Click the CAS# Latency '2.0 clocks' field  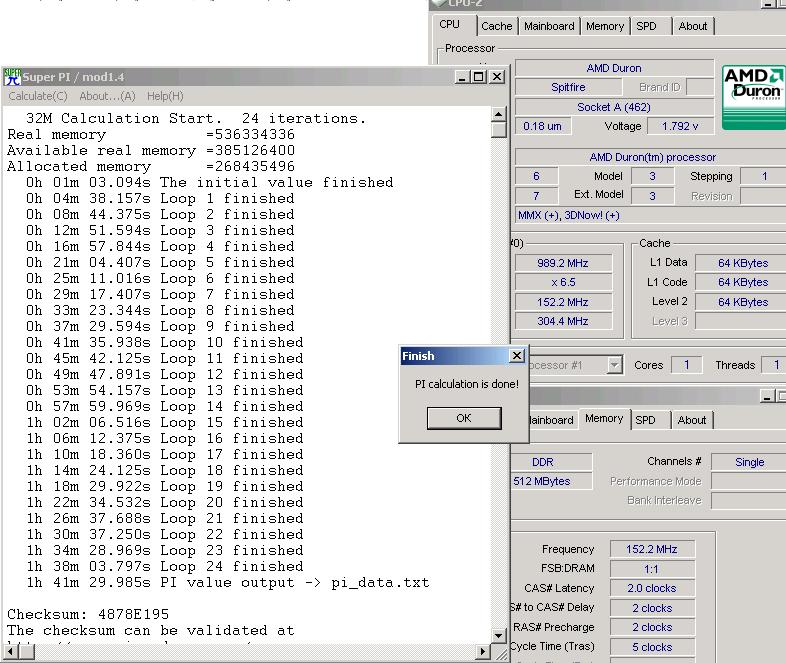point(652,588)
